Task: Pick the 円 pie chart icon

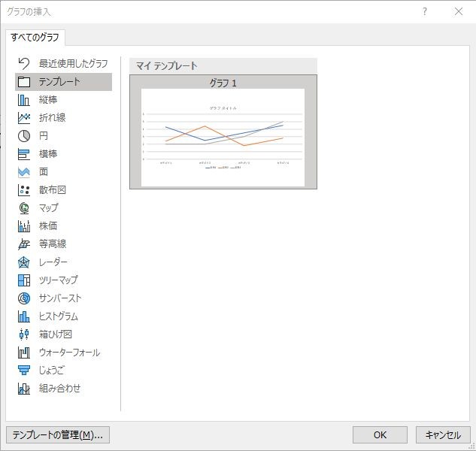Action: 23,136
